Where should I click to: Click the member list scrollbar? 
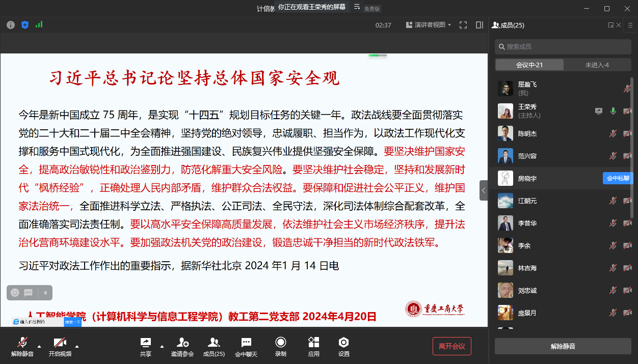pyautogui.click(x=632, y=153)
